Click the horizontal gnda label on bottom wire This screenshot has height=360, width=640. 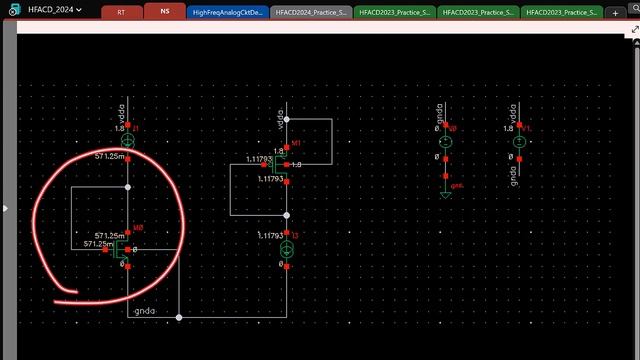click(144, 311)
